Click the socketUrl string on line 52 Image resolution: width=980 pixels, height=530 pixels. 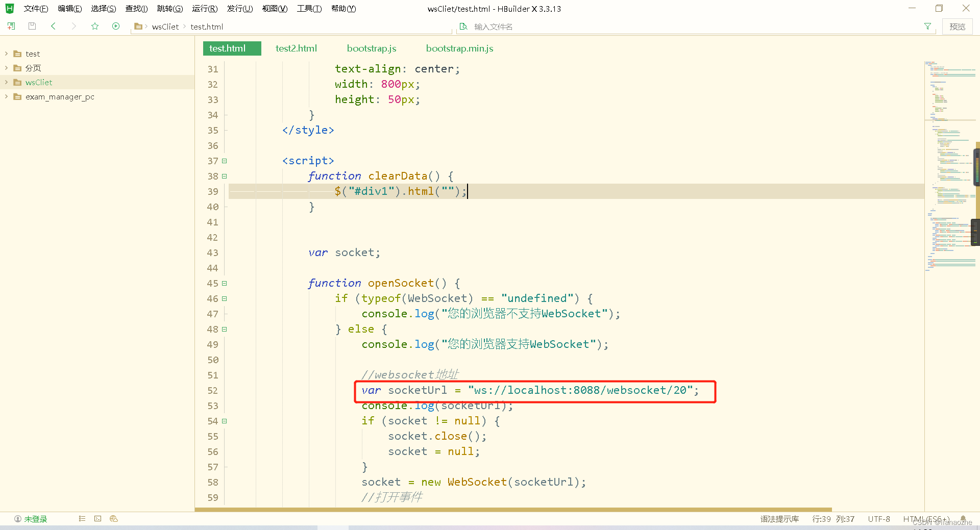580,390
